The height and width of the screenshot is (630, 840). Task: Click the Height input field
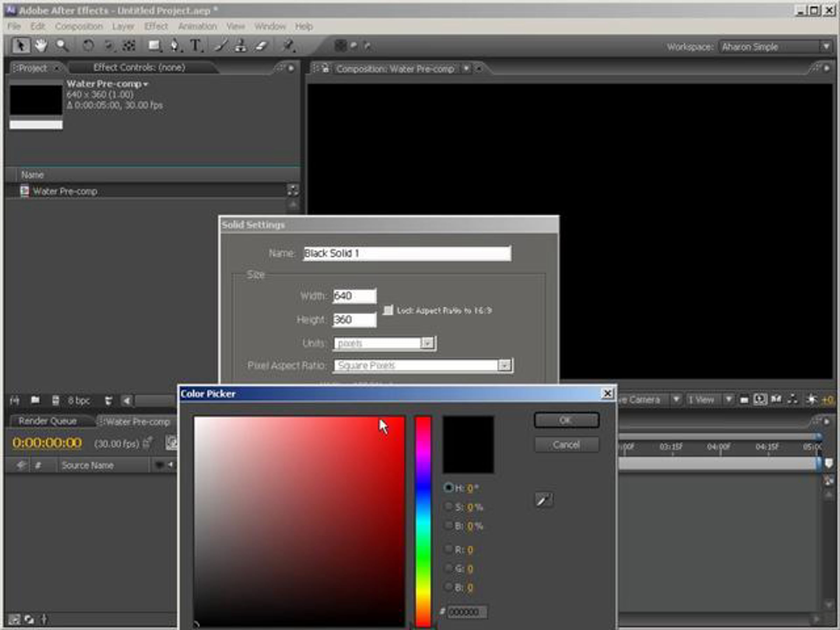[x=355, y=320]
